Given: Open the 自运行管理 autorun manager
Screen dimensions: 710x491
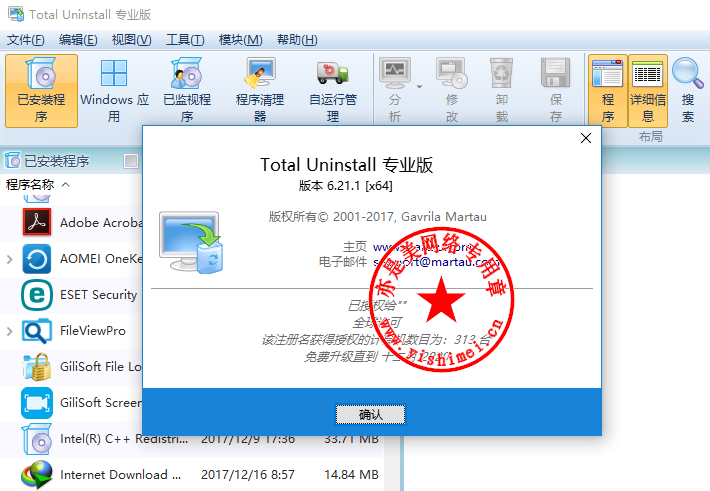Looking at the screenshot, I should click(x=333, y=91).
